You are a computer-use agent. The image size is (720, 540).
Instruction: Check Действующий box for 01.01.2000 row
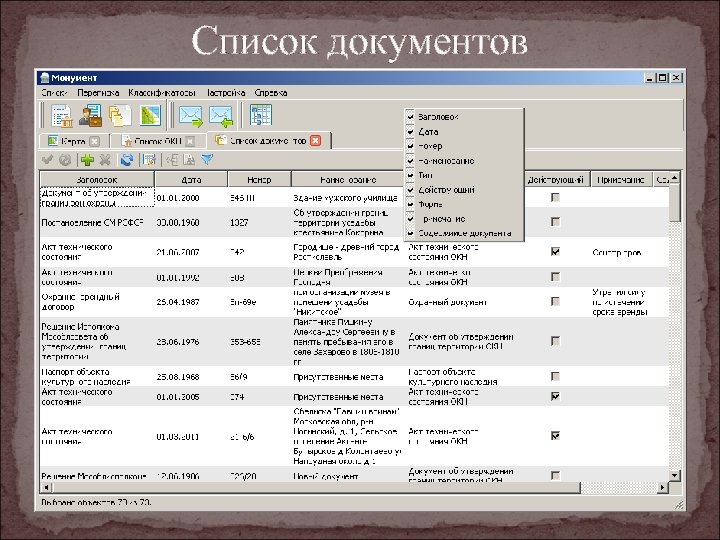point(555,197)
